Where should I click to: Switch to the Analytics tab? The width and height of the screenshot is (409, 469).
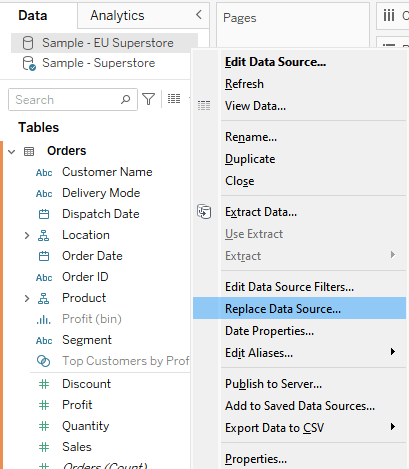117,15
